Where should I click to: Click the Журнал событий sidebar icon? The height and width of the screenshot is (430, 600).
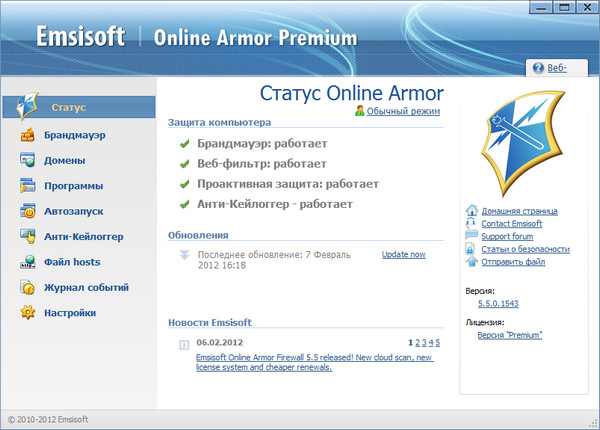[27, 287]
